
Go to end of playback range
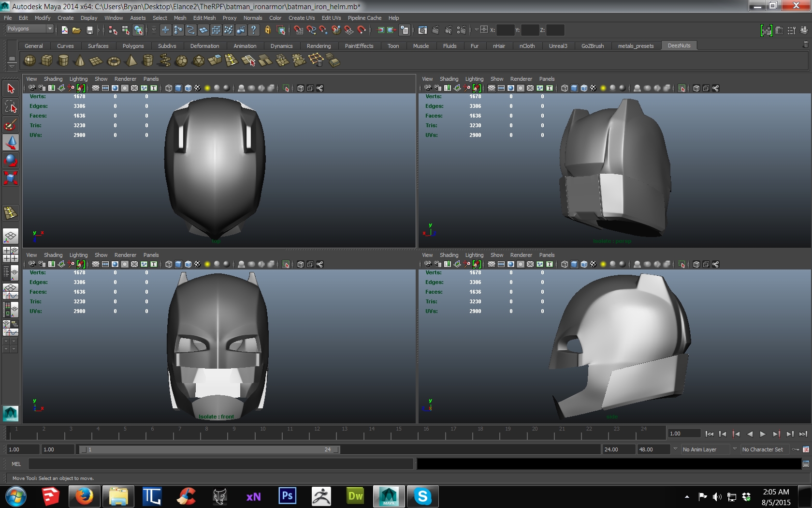click(x=803, y=434)
